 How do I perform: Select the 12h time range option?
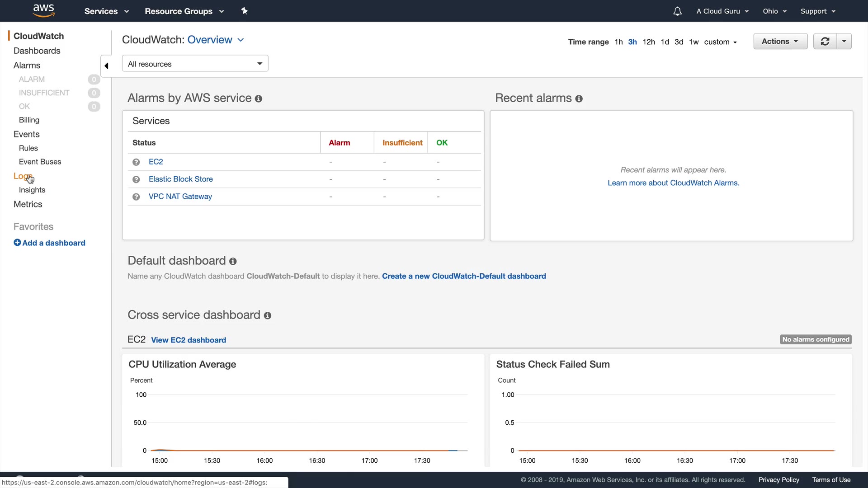(648, 42)
